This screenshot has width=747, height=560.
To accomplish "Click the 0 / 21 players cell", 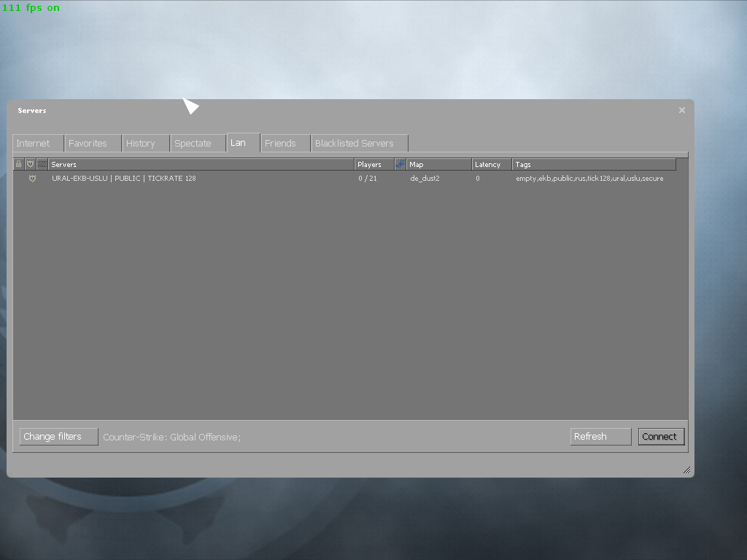I will pos(368,179).
